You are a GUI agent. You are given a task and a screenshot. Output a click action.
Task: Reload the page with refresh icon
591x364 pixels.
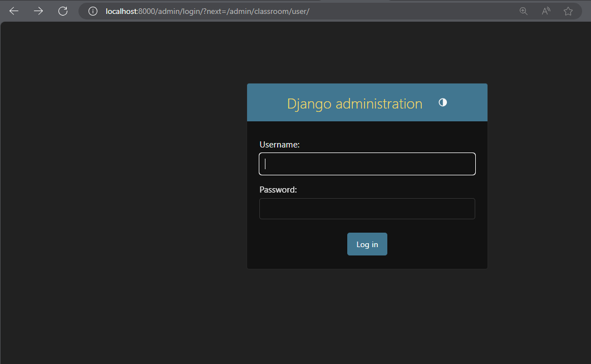(63, 11)
